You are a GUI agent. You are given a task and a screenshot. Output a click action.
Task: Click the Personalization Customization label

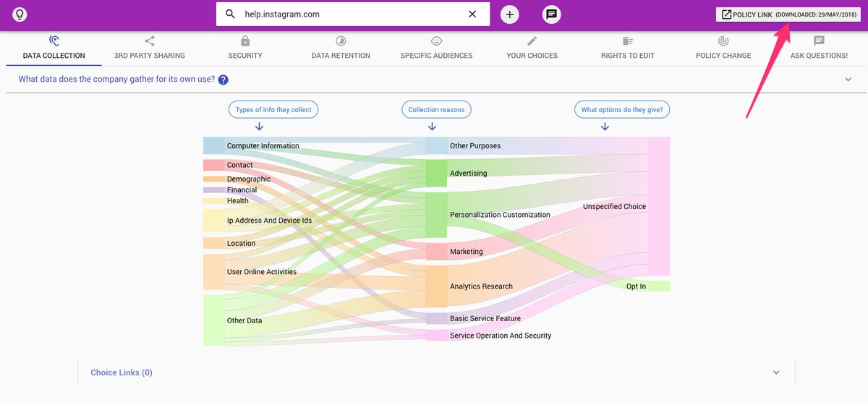coord(500,215)
